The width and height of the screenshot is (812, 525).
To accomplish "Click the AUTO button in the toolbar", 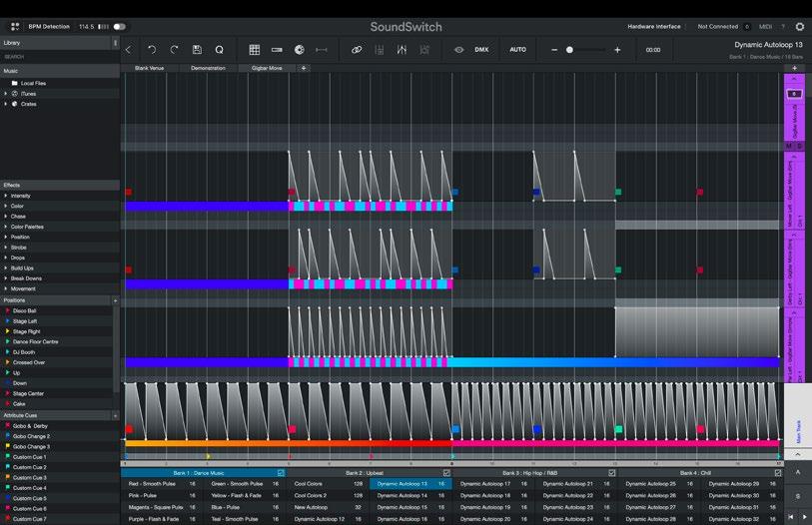I will pyautogui.click(x=517, y=50).
